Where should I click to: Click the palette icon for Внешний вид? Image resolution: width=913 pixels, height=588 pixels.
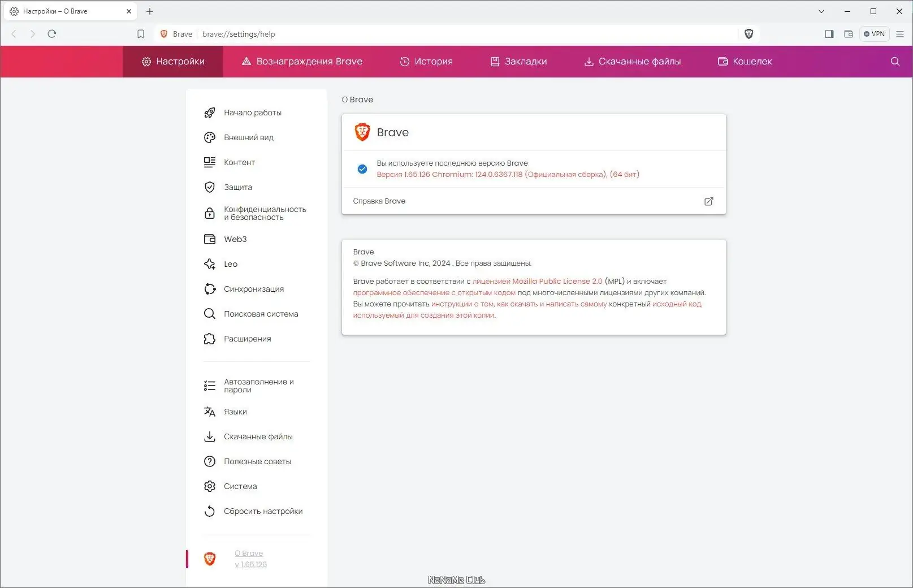coord(210,137)
